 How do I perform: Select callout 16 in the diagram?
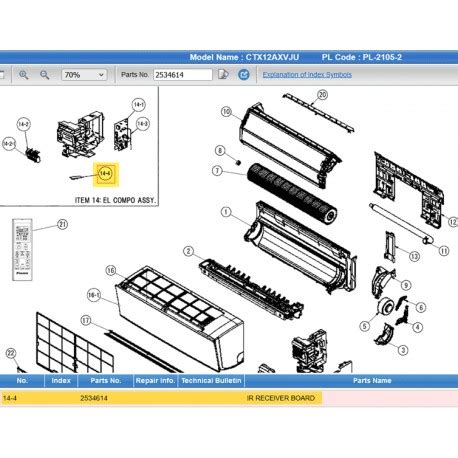pyautogui.click(x=111, y=270)
